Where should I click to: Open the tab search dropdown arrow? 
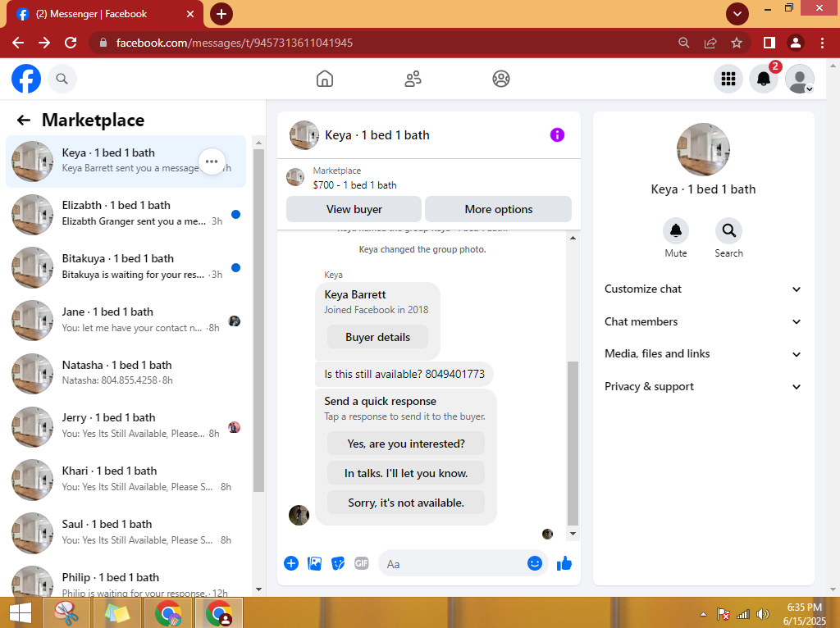(x=737, y=14)
